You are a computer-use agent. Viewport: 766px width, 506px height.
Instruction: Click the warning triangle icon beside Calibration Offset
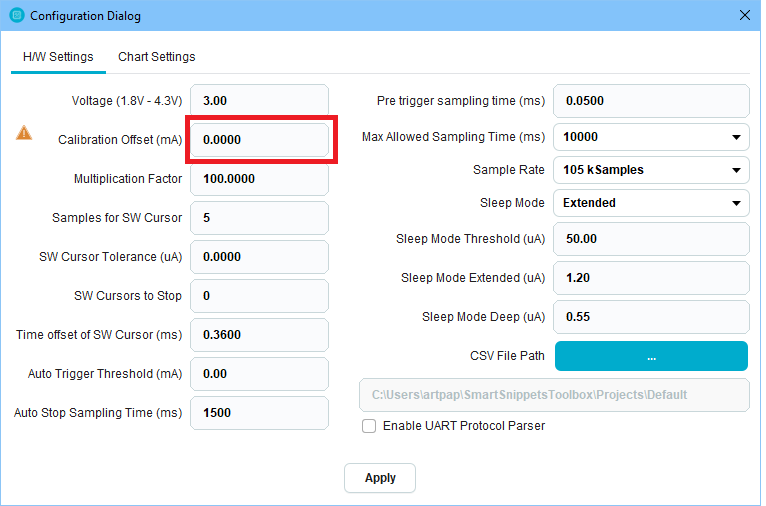[x=24, y=133]
